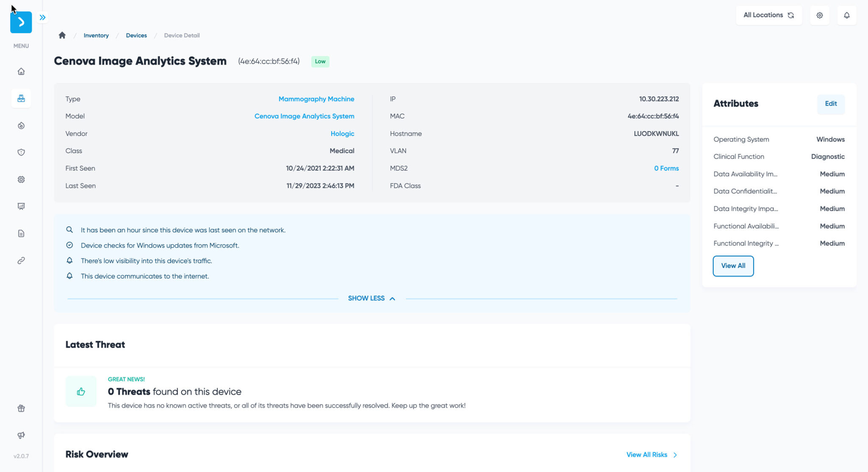Click the 0 Threats found heading
The height and width of the screenshot is (472, 868).
click(175, 391)
